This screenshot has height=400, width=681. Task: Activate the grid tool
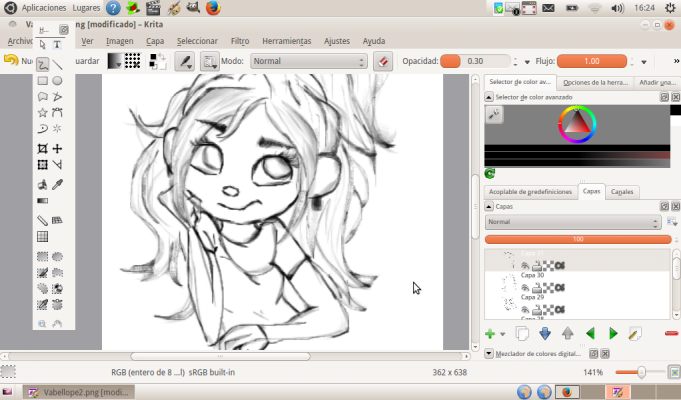[x=43, y=237]
